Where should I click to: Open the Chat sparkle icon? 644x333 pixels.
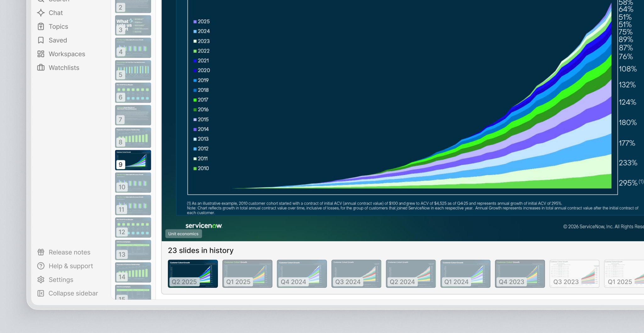(x=41, y=13)
